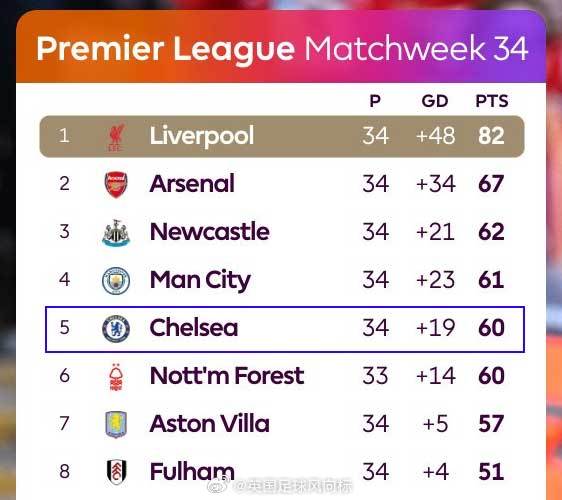This screenshot has height=500, width=562.
Task: Click the Premier League Matchweek 34 title
Action: [282, 48]
